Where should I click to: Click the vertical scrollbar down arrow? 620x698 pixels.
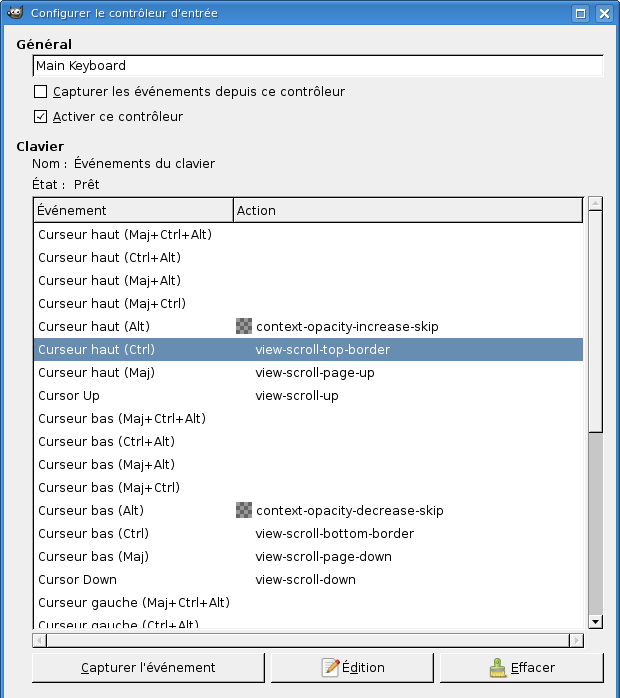point(595,621)
